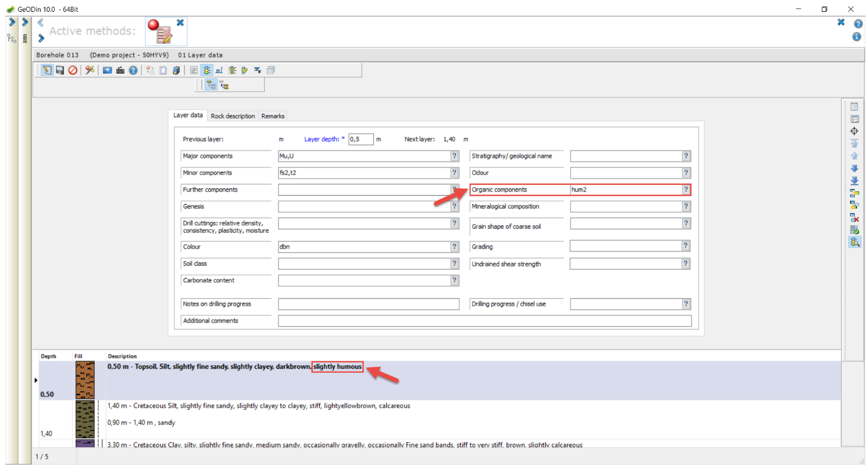Click the delete layer icon with red X
The height and width of the screenshot is (468, 868).
click(x=854, y=218)
